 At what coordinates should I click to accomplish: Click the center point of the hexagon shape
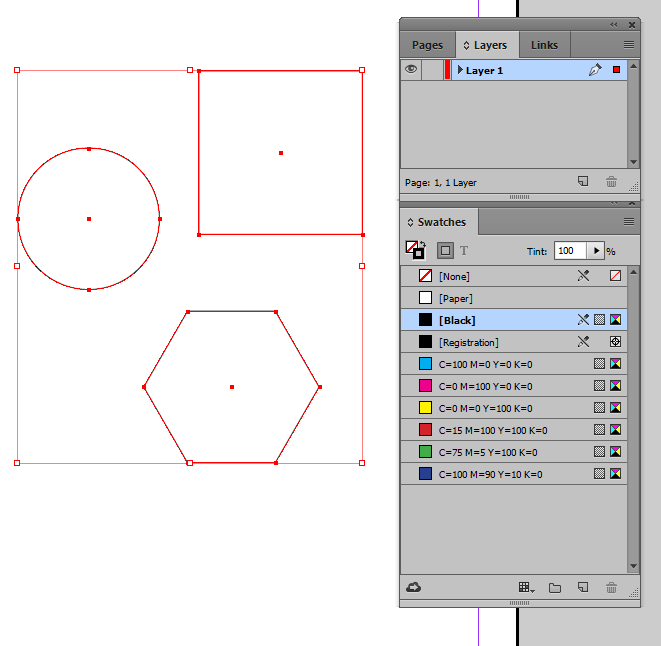point(232,387)
